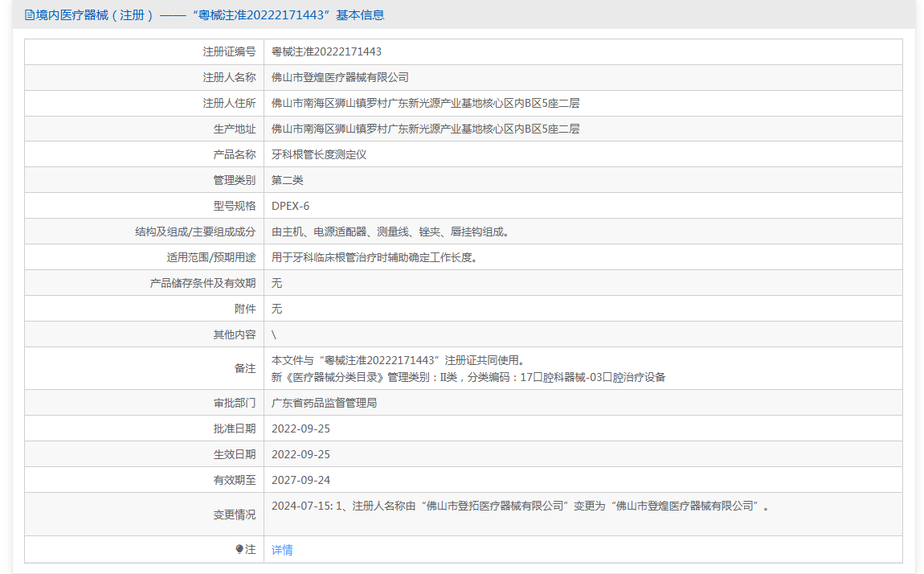Click the 生产地址 address value
Image resolution: width=924 pixels, height=574 pixels.
pyautogui.click(x=425, y=129)
